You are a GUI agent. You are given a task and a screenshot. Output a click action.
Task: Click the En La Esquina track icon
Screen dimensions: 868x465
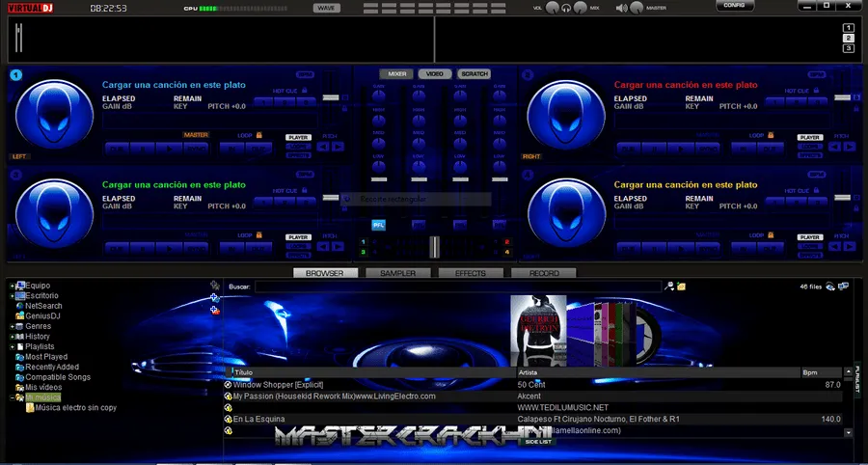tap(228, 419)
